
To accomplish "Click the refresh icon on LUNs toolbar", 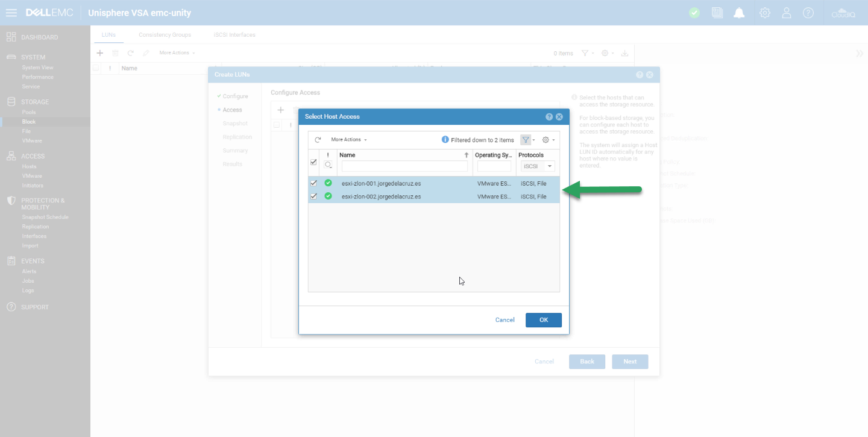I will (x=130, y=53).
